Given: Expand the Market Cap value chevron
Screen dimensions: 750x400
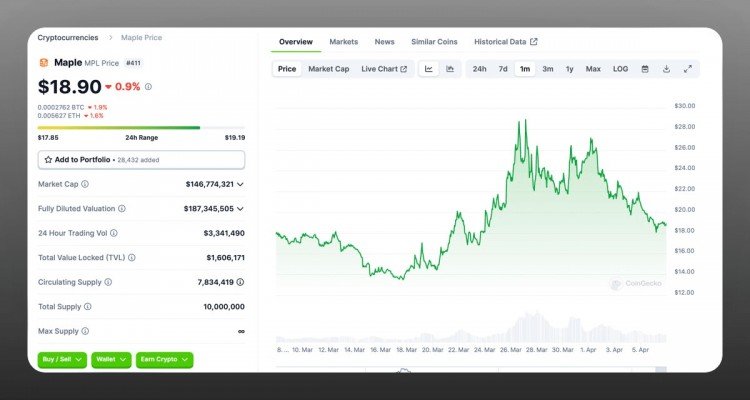Looking at the screenshot, I should (240, 184).
